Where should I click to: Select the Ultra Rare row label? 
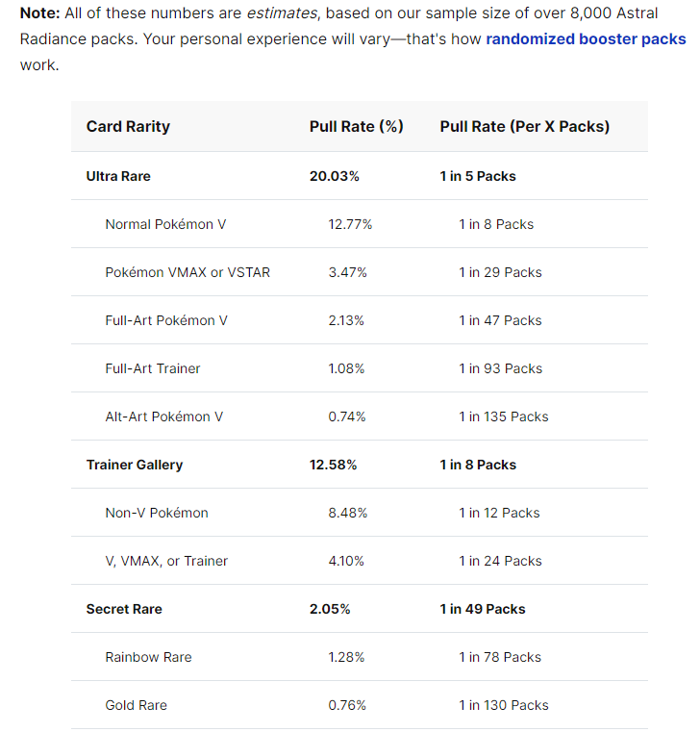tap(118, 176)
